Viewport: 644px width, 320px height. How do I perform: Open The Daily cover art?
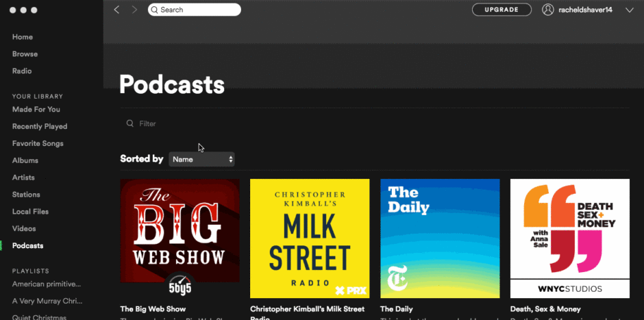click(x=440, y=238)
